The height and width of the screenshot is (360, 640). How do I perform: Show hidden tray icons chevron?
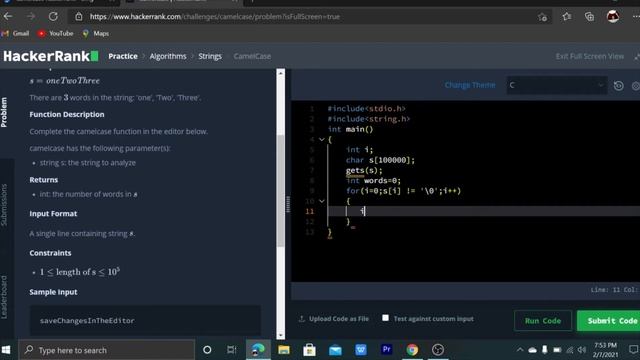520,350
